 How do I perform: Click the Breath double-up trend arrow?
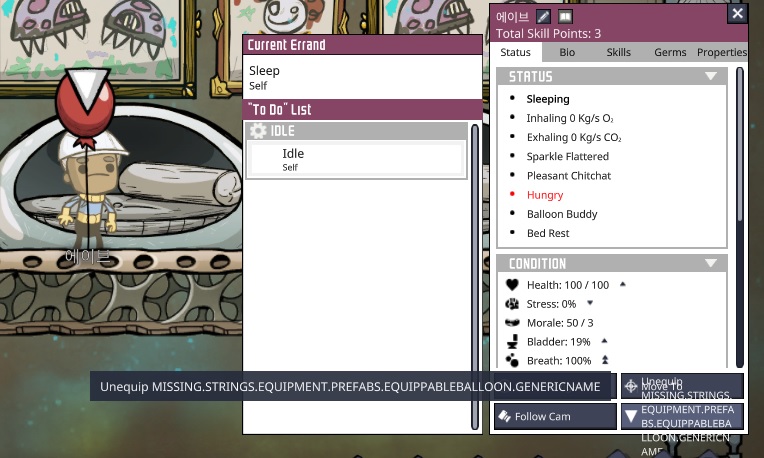[605, 360]
